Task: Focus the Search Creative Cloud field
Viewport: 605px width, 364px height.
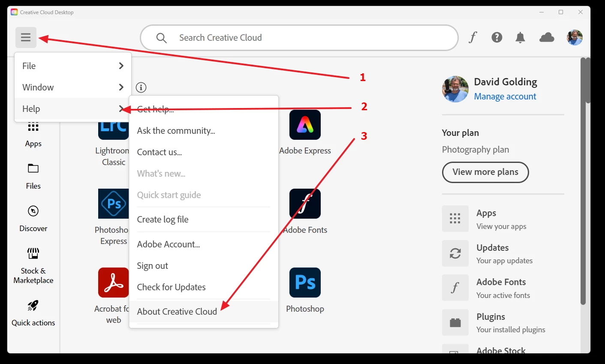Action: (x=299, y=38)
